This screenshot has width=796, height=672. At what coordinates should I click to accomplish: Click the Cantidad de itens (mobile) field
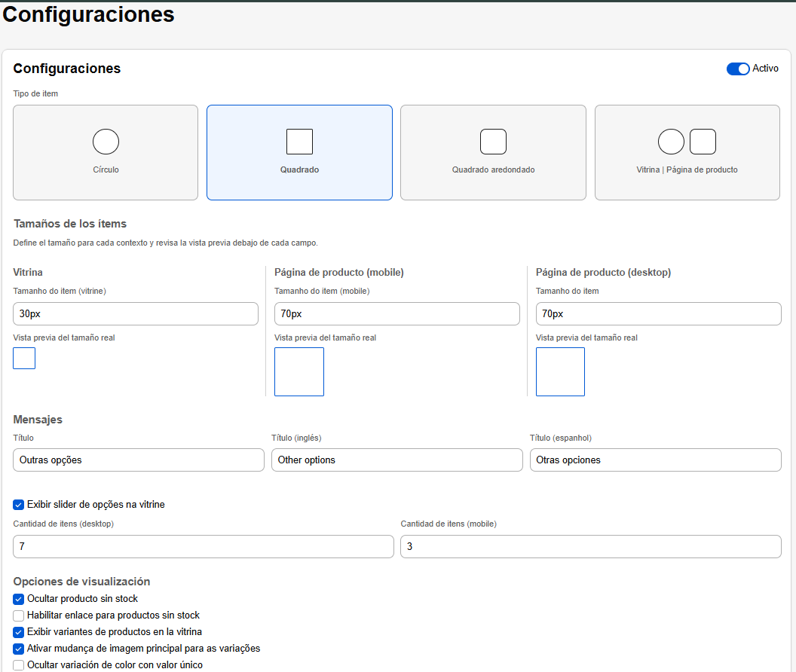(591, 547)
